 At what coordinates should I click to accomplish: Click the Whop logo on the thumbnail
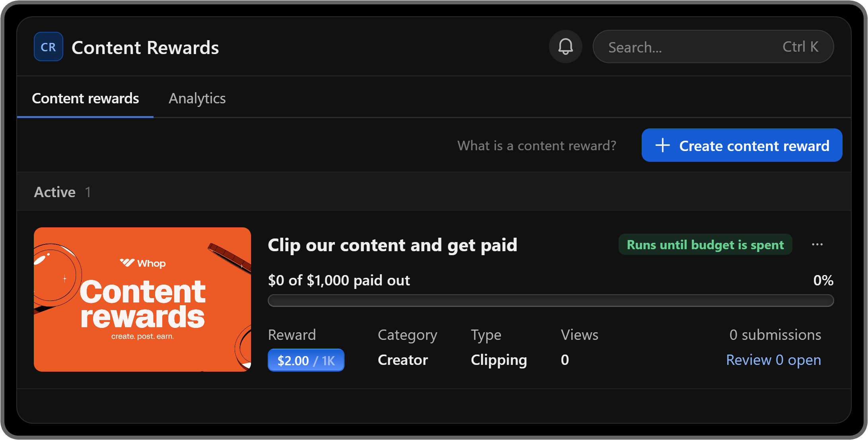(x=142, y=263)
